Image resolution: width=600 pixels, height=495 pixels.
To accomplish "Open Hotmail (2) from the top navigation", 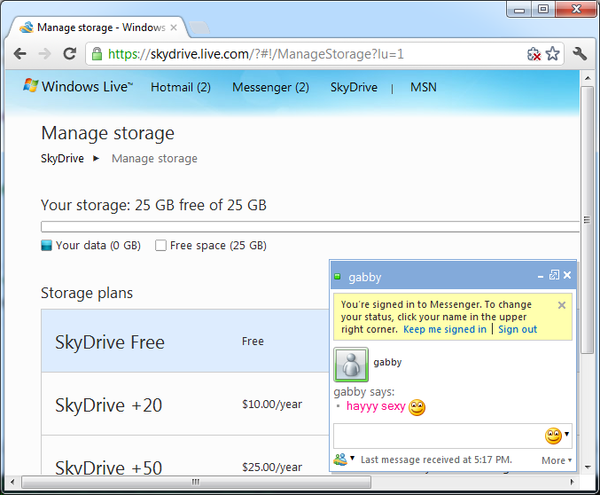I will pos(180,87).
